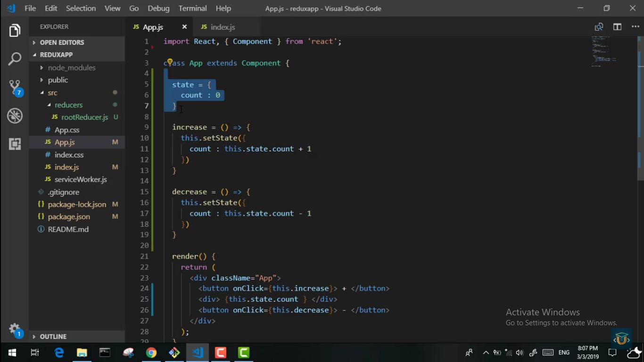Open the Selection menu
This screenshot has width=644, height=362.
point(81,8)
